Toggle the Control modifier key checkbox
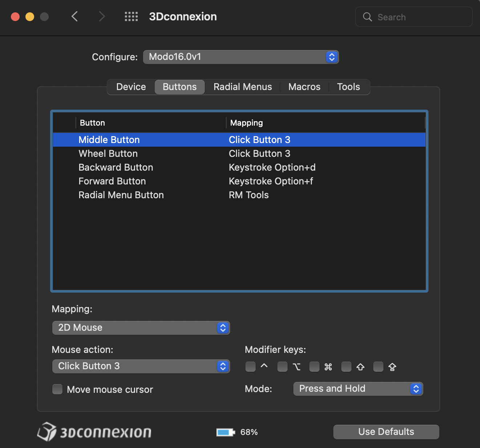The image size is (480, 448). (x=251, y=367)
